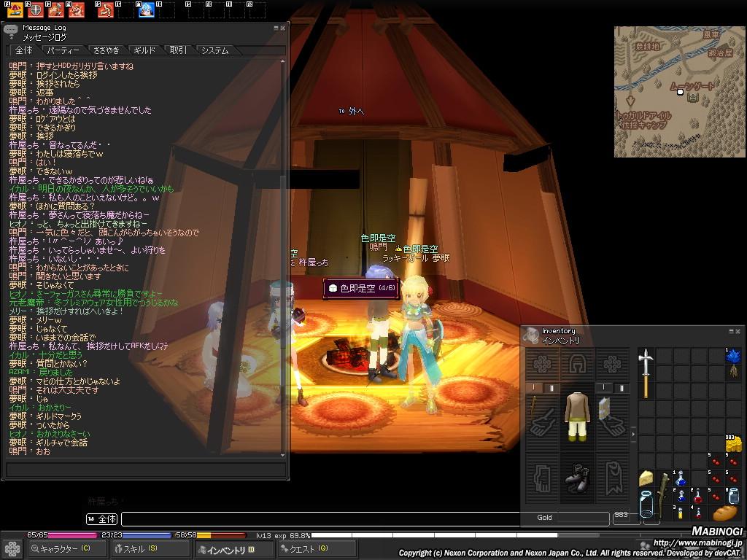The image size is (747, 560).
Task: Click the equipped black boots slot
Action: click(x=577, y=478)
